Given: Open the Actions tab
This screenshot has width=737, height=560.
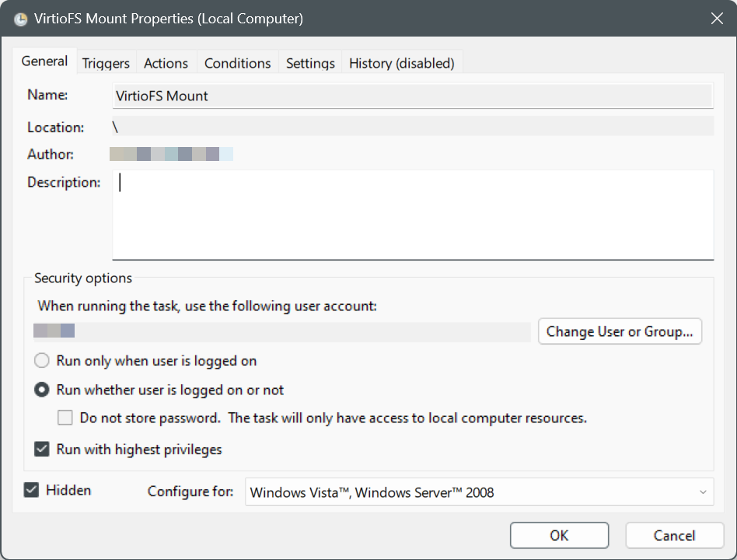Looking at the screenshot, I should click(x=166, y=63).
